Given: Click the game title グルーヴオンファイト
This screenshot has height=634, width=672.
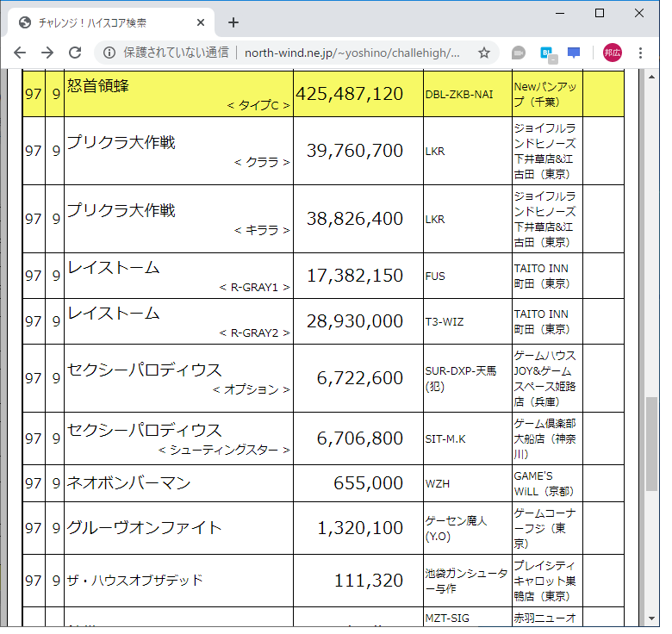Looking at the screenshot, I should pyautogui.click(x=145, y=528).
